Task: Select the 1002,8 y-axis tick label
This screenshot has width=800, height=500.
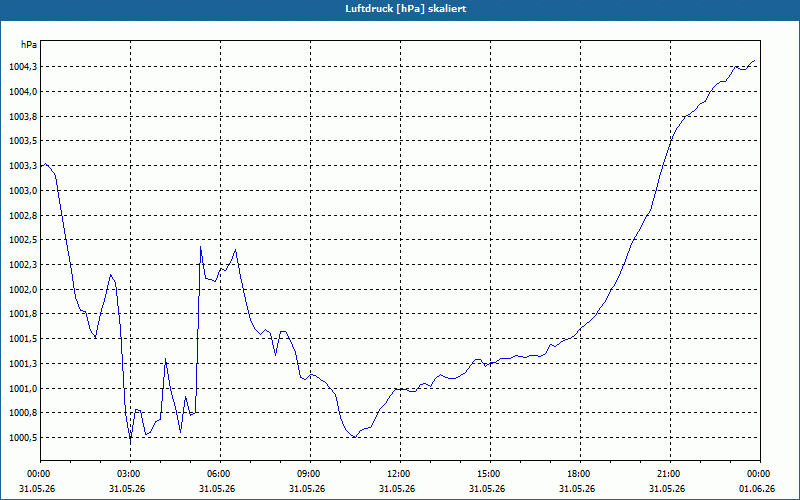Action: [23, 215]
